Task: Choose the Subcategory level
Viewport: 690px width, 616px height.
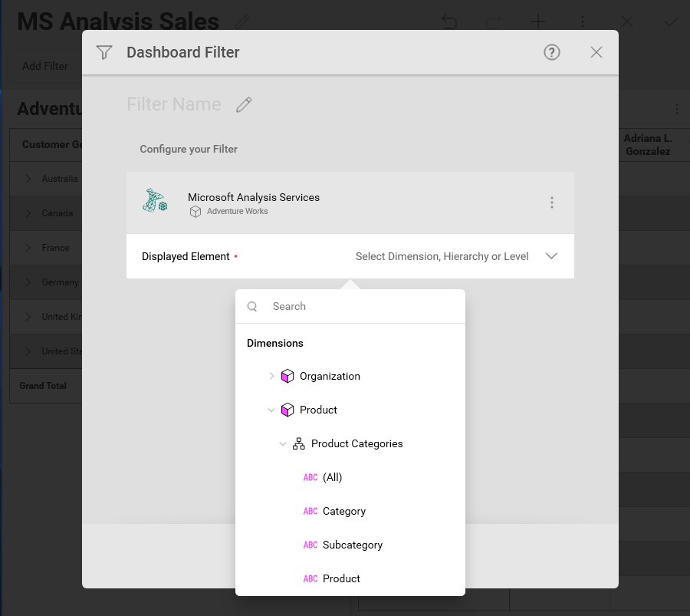Action: pos(352,545)
